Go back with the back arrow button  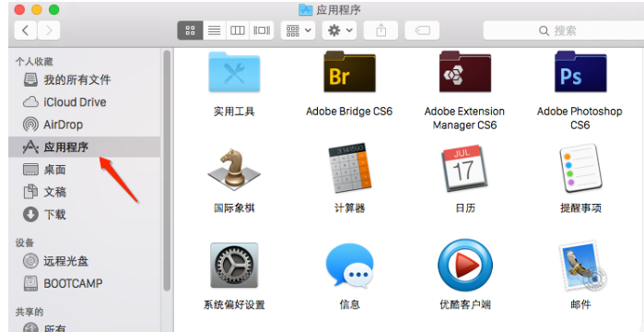click(x=26, y=30)
